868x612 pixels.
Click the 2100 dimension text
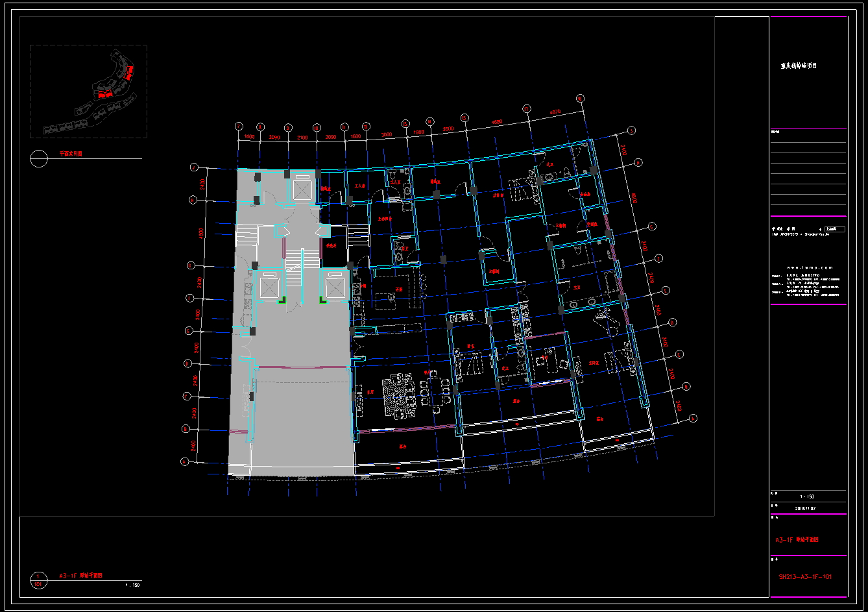302,138
